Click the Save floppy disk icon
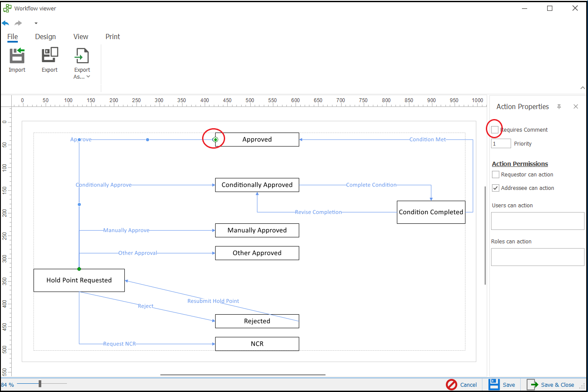The image size is (588, 392). [x=494, y=384]
